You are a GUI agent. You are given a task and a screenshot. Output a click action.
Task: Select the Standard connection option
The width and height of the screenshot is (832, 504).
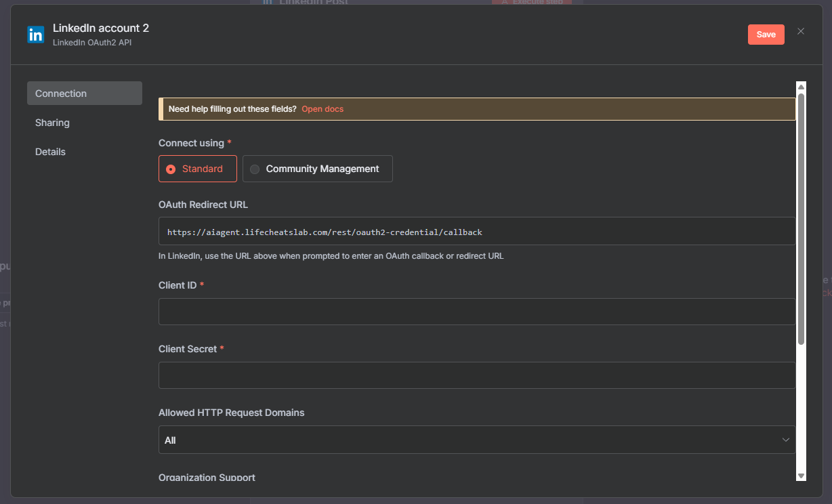pos(198,169)
